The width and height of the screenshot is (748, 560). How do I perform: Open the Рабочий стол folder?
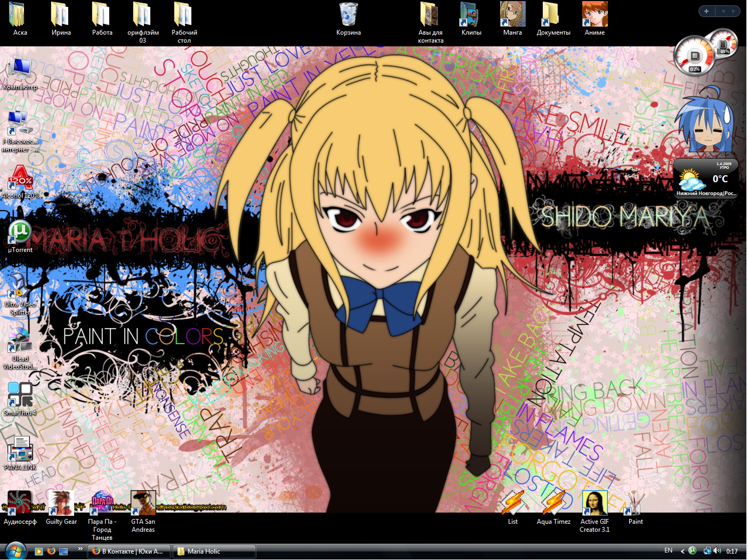(x=184, y=22)
